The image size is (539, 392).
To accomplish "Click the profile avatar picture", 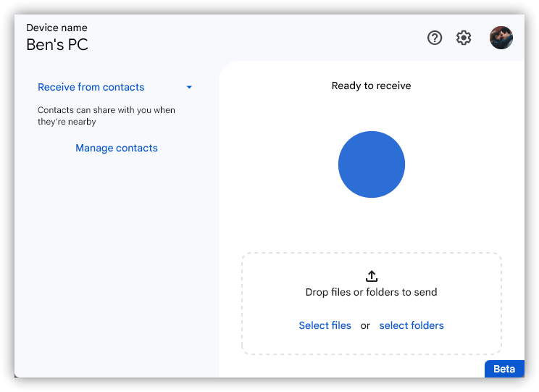I will (x=501, y=38).
